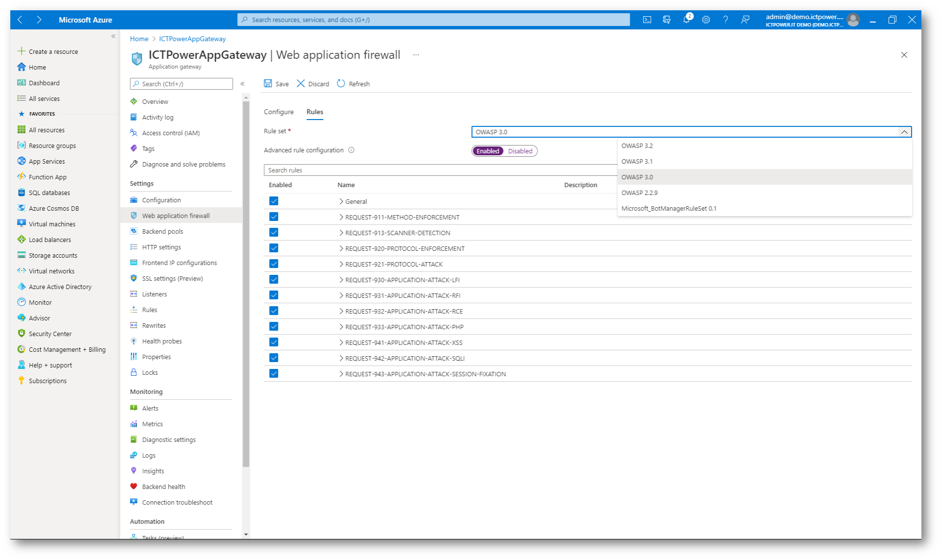942x560 pixels.
Task: Focus the resource menu Search (Ctrl+/) box
Action: (x=181, y=84)
